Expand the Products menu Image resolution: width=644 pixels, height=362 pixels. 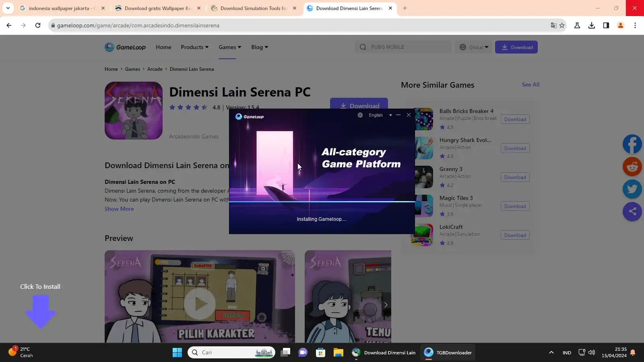tap(195, 47)
